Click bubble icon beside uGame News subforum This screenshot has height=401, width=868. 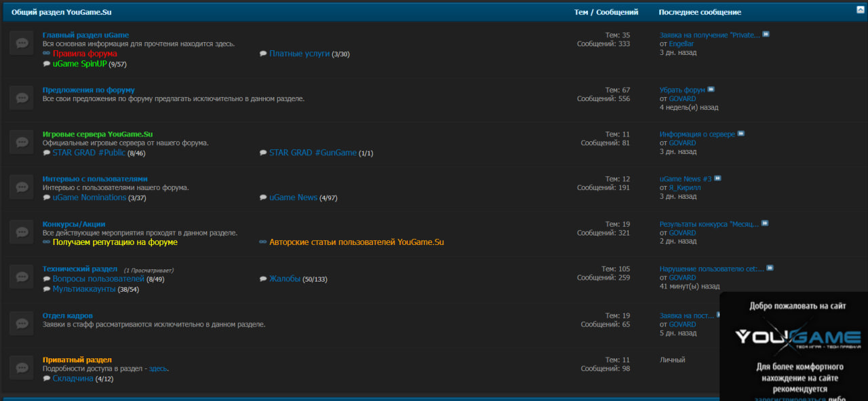click(263, 197)
